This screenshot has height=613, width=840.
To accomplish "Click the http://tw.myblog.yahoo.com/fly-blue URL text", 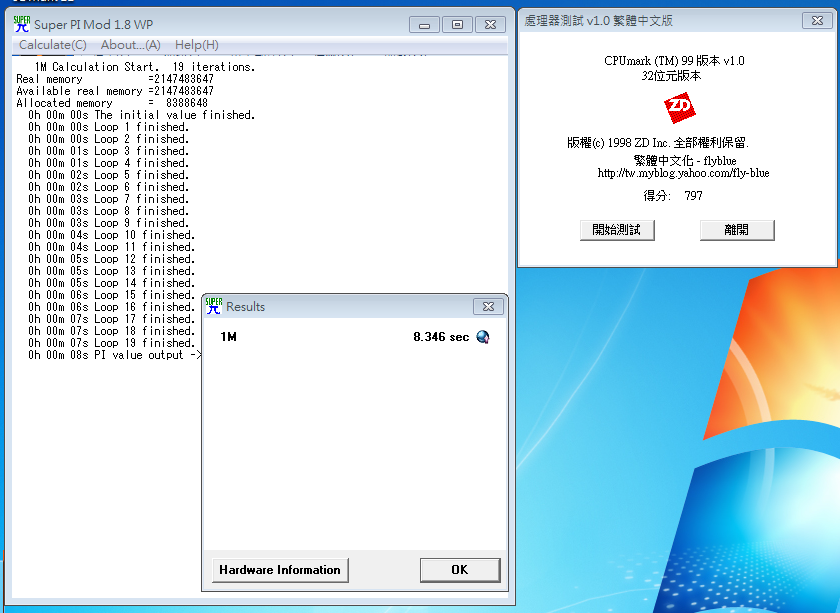I will 684,173.
